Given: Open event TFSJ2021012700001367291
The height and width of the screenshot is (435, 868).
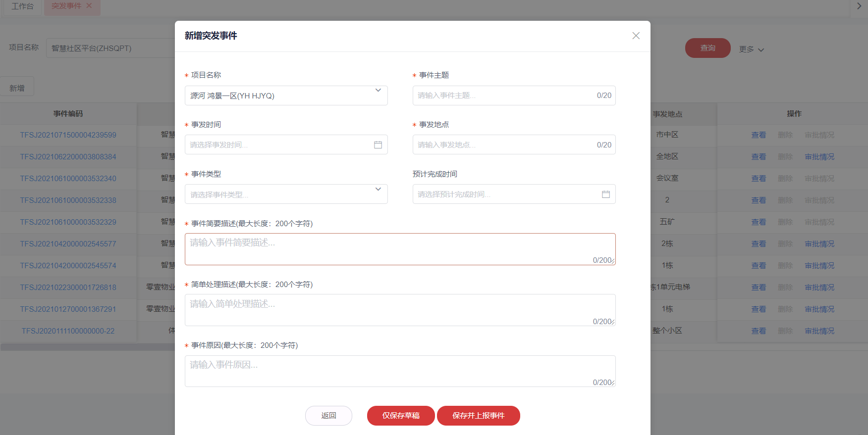Looking at the screenshot, I should coord(68,309).
